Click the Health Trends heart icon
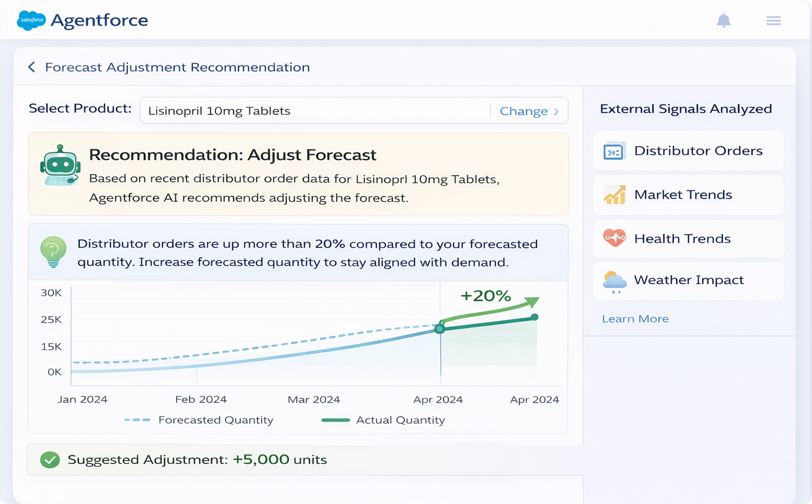Viewport: 812px width, 504px height. point(614,238)
